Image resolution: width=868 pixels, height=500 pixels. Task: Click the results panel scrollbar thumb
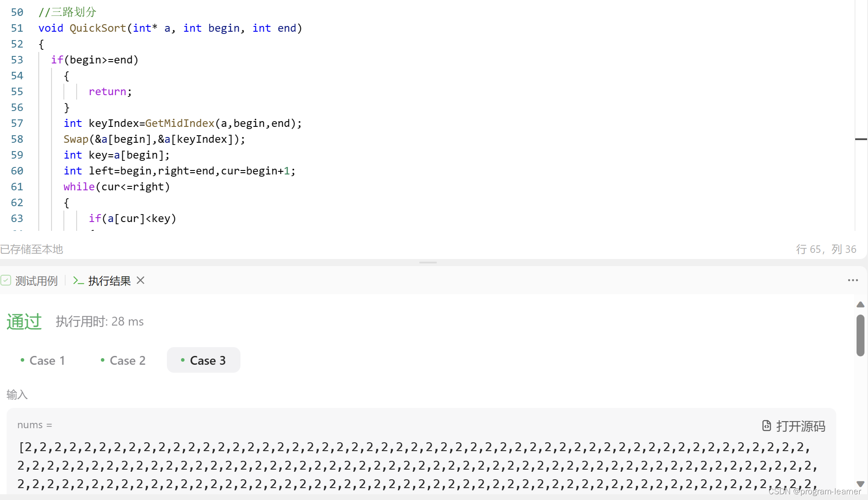coord(860,335)
